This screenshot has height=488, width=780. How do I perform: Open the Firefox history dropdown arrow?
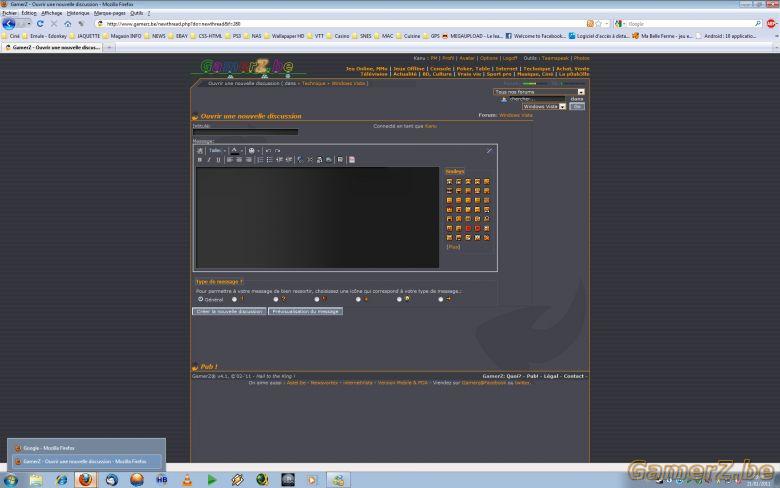(x=28, y=24)
